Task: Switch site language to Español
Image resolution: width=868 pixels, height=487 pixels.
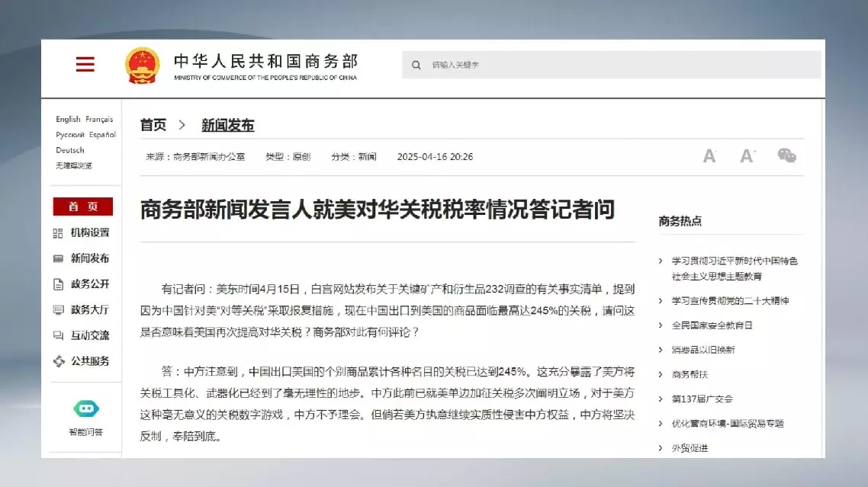Action: point(102,134)
